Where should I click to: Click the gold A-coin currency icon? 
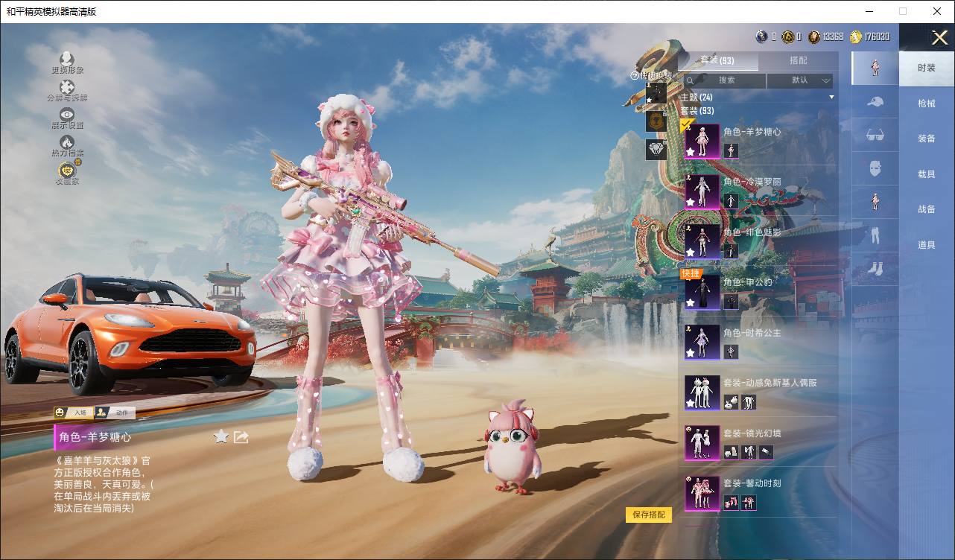pyautogui.click(x=788, y=36)
